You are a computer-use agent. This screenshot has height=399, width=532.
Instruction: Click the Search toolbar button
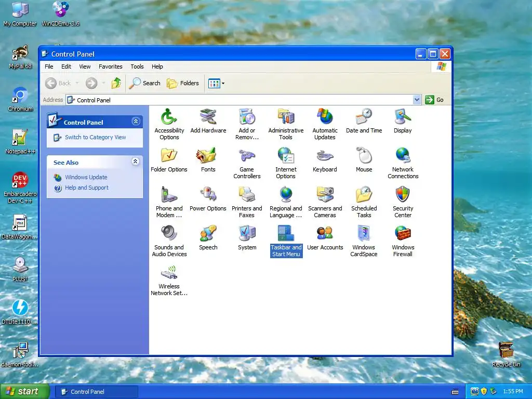tap(145, 83)
